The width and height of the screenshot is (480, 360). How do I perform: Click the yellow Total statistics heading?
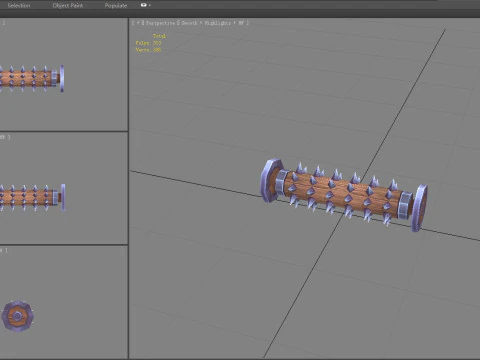click(159, 36)
